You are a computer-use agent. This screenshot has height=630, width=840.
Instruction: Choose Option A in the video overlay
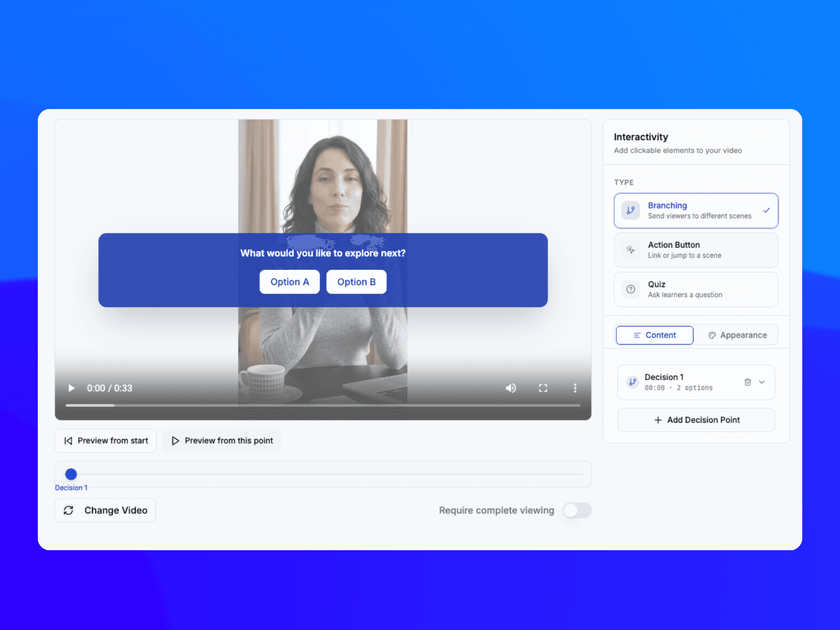[x=290, y=282]
